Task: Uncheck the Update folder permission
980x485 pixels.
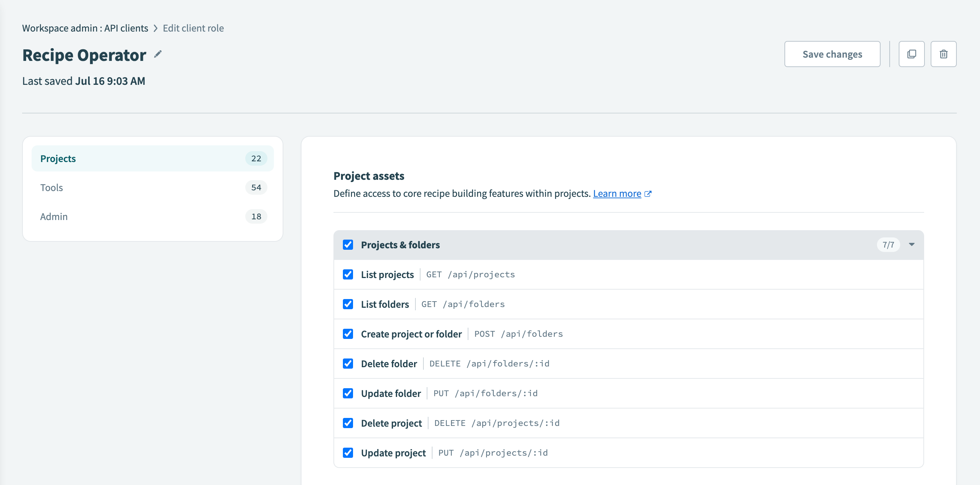Action: (x=348, y=393)
